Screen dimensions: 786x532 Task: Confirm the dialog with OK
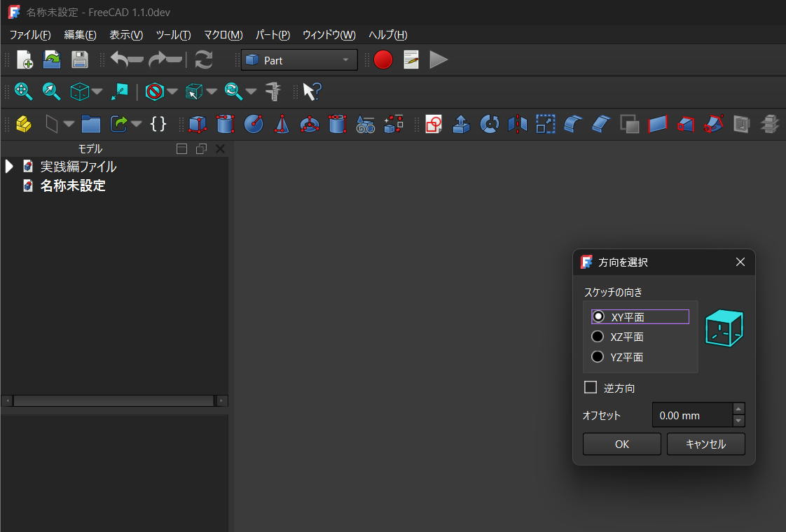[621, 444]
